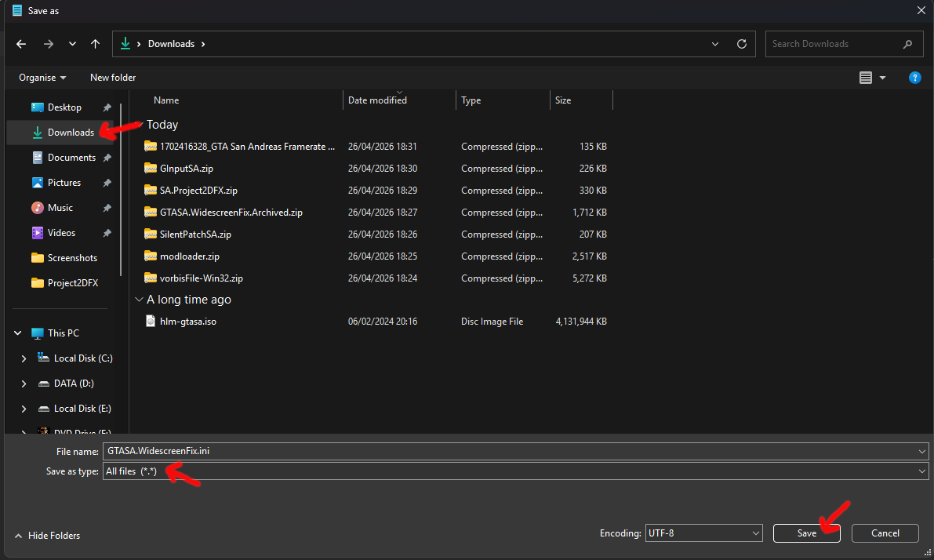Expand Local Disk (E:)
934x560 pixels.
pos(24,408)
